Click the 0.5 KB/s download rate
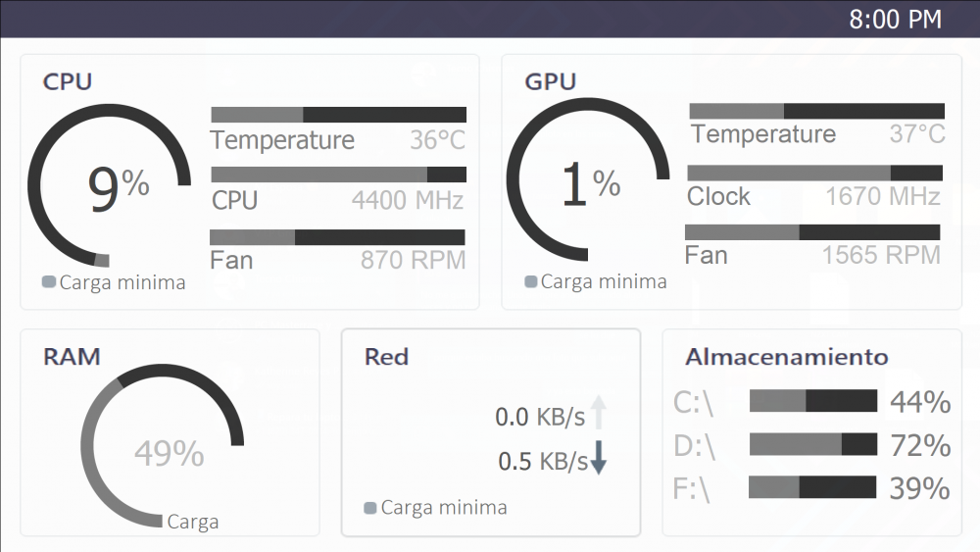This screenshot has width=980, height=552. click(x=543, y=461)
